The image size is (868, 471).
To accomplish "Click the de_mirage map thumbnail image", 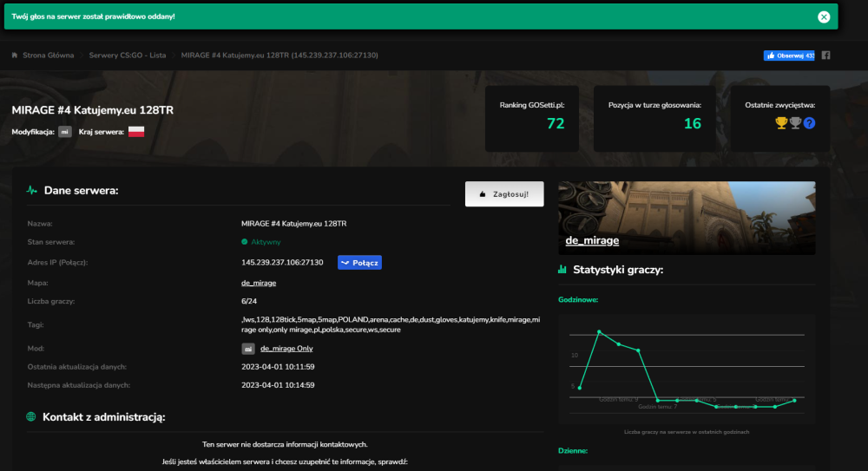I will pyautogui.click(x=687, y=218).
